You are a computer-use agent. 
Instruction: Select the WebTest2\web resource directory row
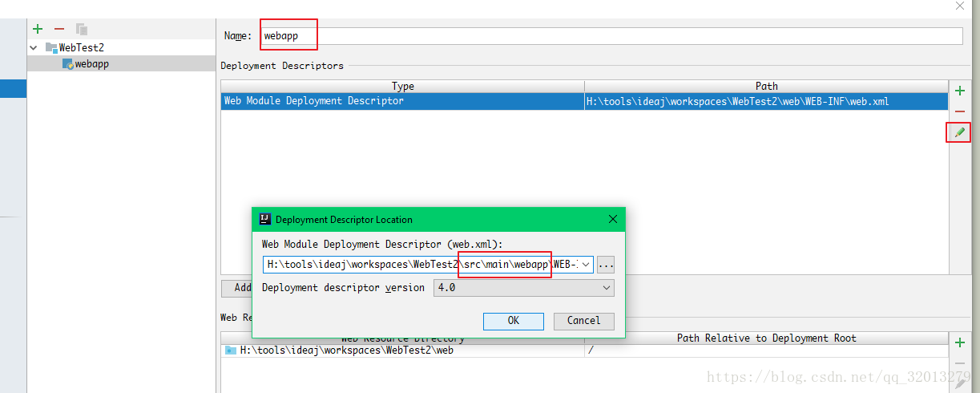pyautogui.click(x=584, y=350)
